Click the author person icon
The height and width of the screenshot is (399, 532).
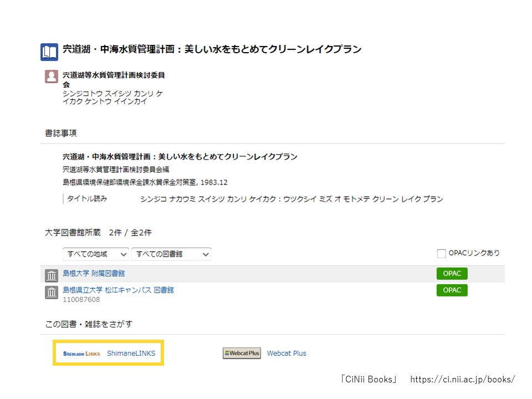point(52,76)
